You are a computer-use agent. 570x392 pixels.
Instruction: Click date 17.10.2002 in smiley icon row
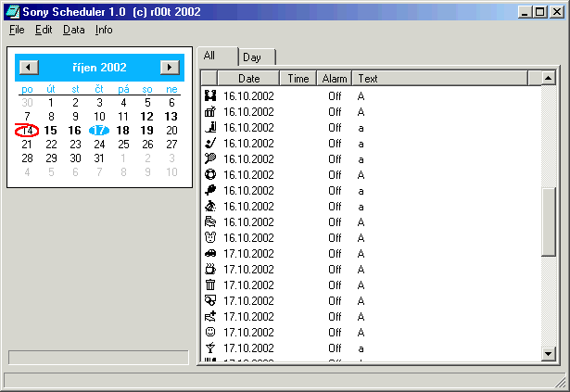pos(248,333)
